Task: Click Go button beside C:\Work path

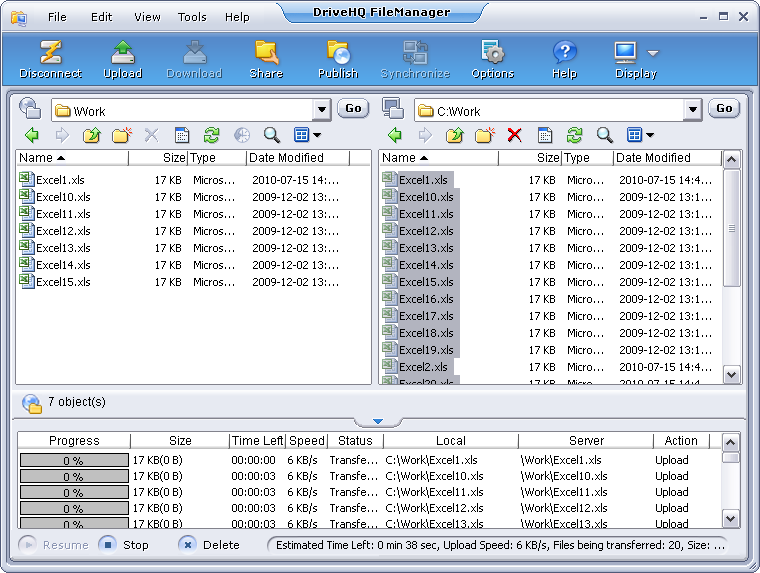Action: 724,109
